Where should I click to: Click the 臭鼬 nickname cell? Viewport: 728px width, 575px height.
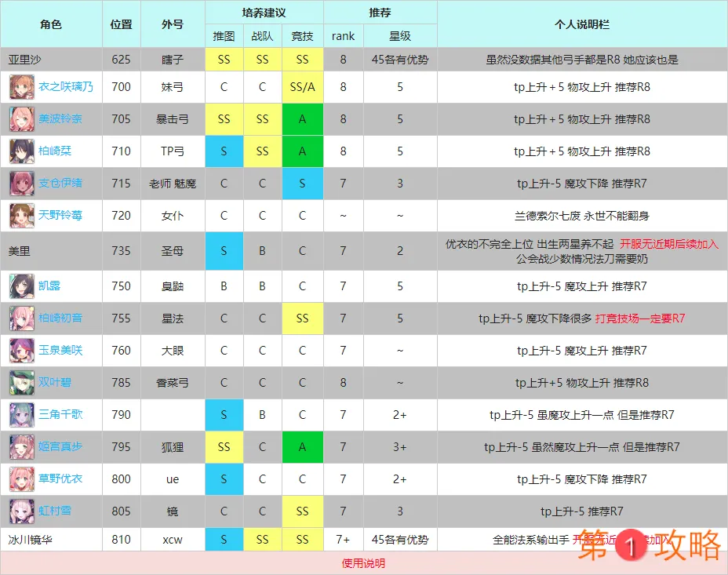173,286
